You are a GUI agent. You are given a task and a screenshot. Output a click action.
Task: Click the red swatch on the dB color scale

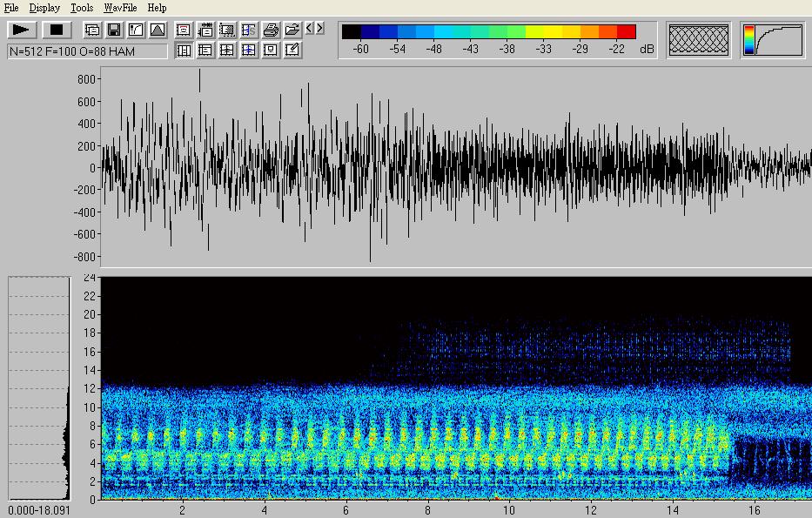pyautogui.click(x=627, y=32)
